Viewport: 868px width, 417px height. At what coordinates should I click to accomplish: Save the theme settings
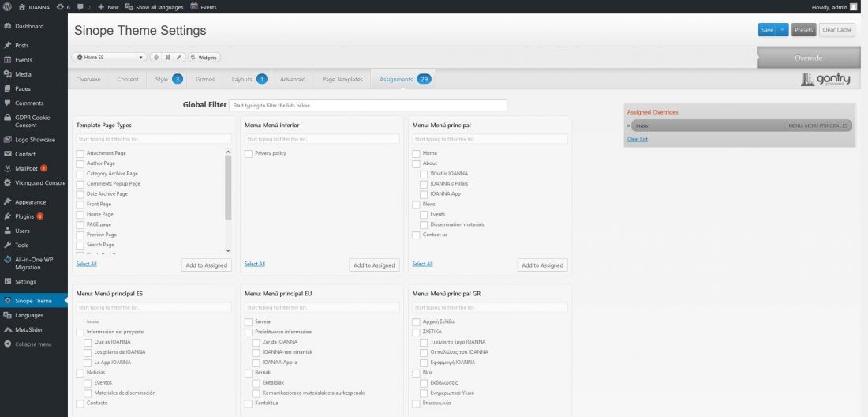tap(767, 30)
